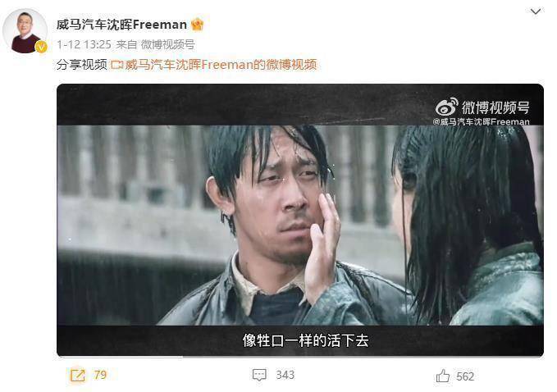Viewport: 557px width, 392px height.
Task: Click the poster's profile avatar photo
Action: tap(25, 31)
